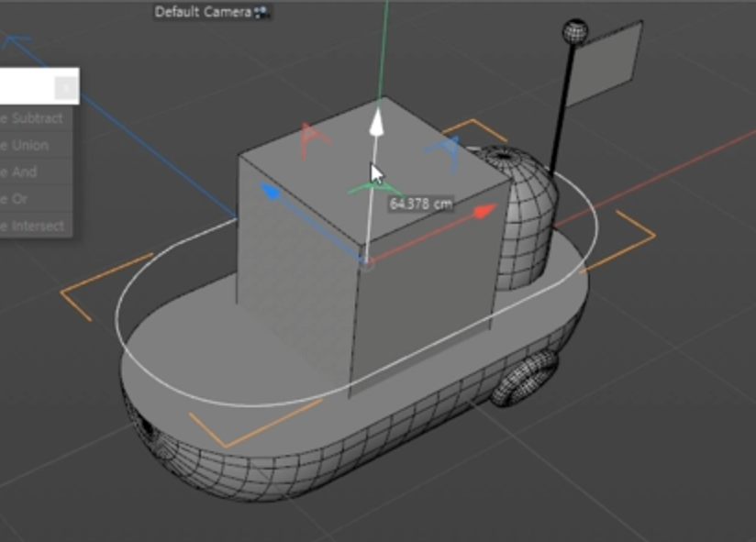
Task: Click the 64.378 cm measurement readout
Action: [420, 205]
